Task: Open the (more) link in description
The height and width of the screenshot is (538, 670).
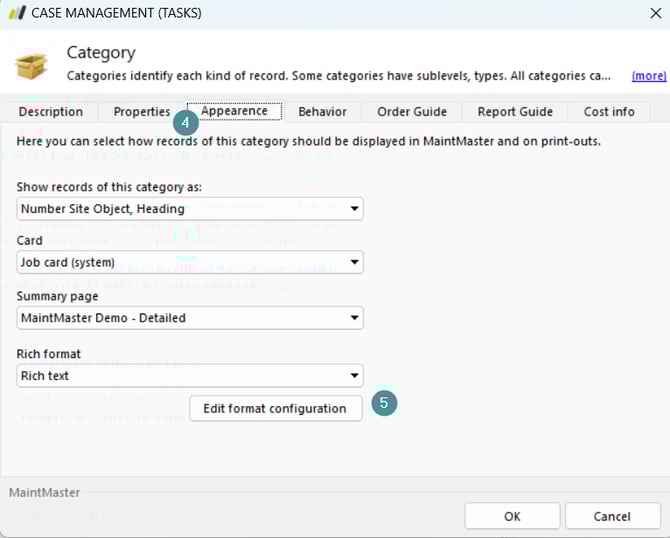Action: [648, 76]
